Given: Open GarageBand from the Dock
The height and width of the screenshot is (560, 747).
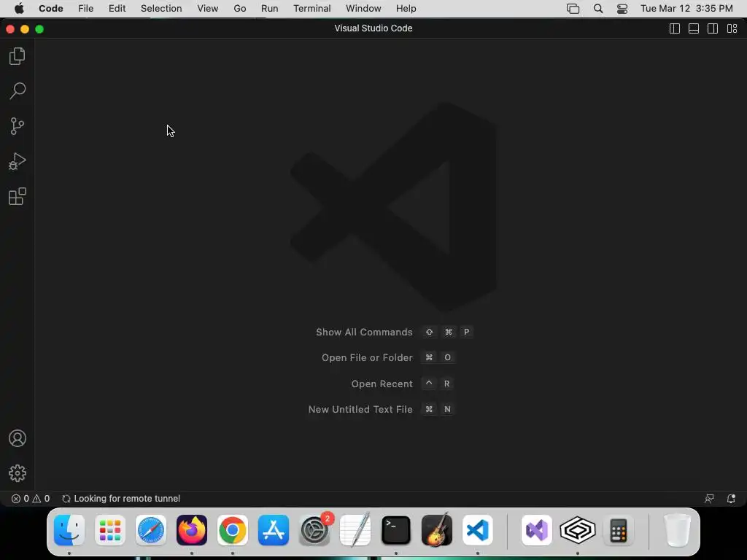Looking at the screenshot, I should click(437, 530).
